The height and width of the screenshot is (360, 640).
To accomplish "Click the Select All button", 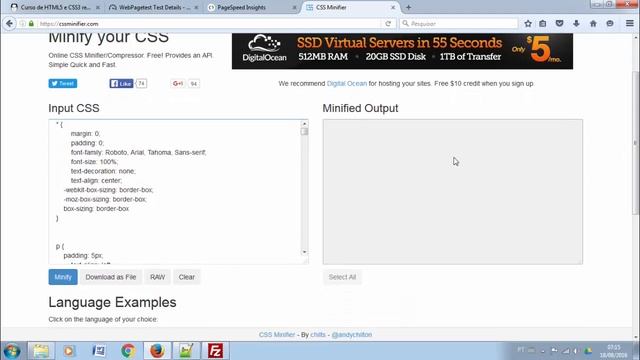I will 342,277.
